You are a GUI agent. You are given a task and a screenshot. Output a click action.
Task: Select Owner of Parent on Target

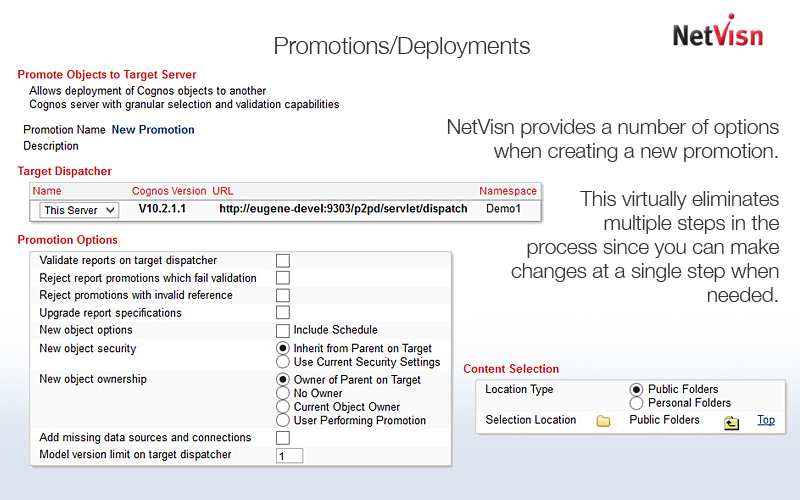click(x=283, y=380)
